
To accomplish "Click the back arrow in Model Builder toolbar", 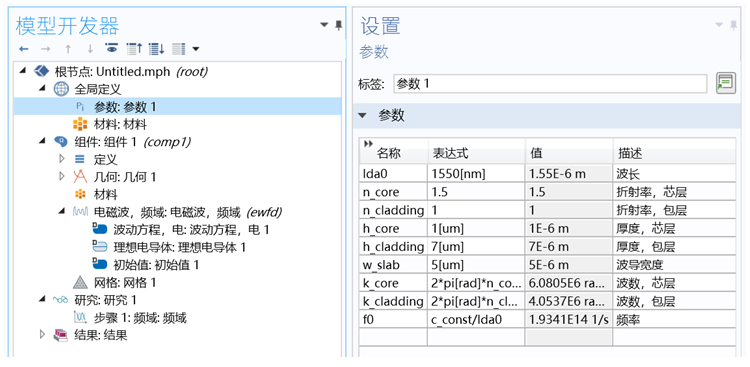I will [x=23, y=49].
